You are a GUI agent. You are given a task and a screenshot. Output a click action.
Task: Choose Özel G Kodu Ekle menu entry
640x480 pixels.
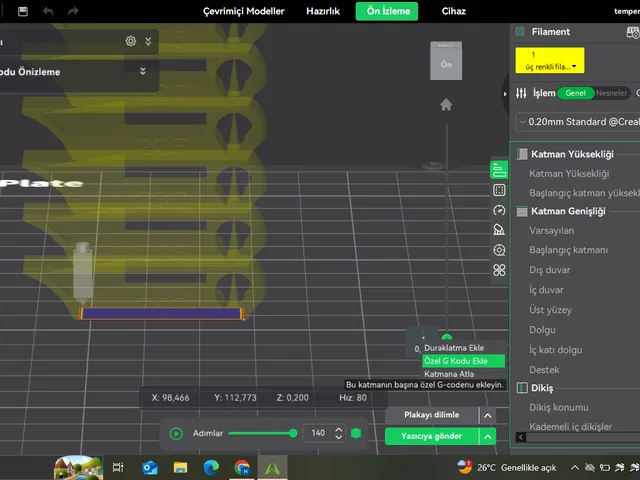[463, 361]
